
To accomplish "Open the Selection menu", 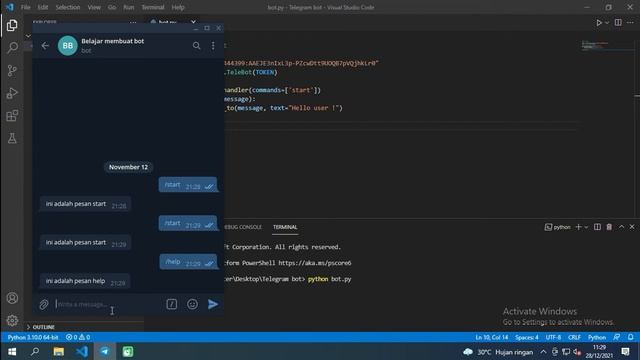I will pos(68,7).
